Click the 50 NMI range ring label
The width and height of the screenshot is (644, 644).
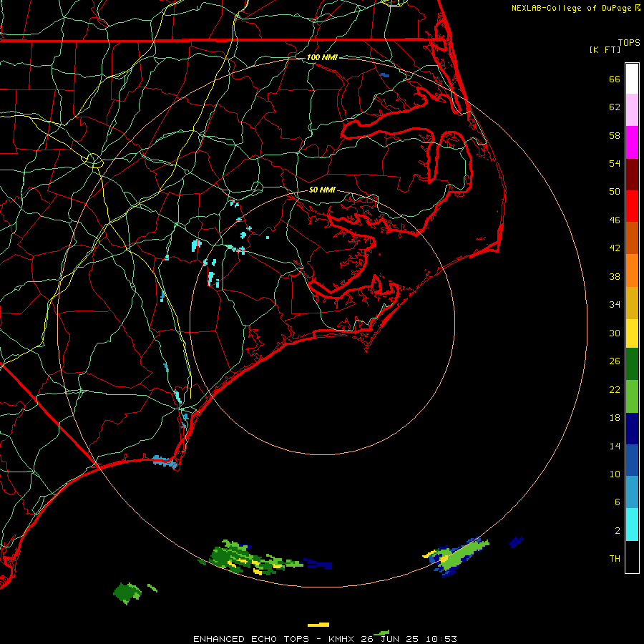click(322, 190)
